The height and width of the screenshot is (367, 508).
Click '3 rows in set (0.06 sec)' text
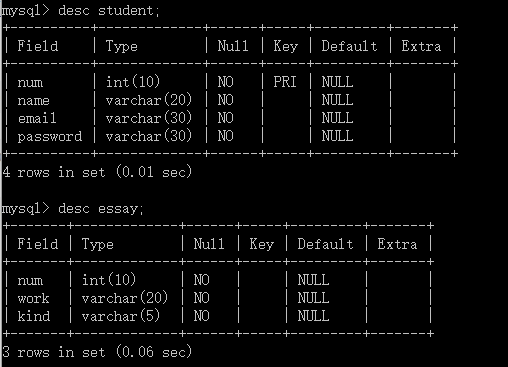[x=97, y=352]
